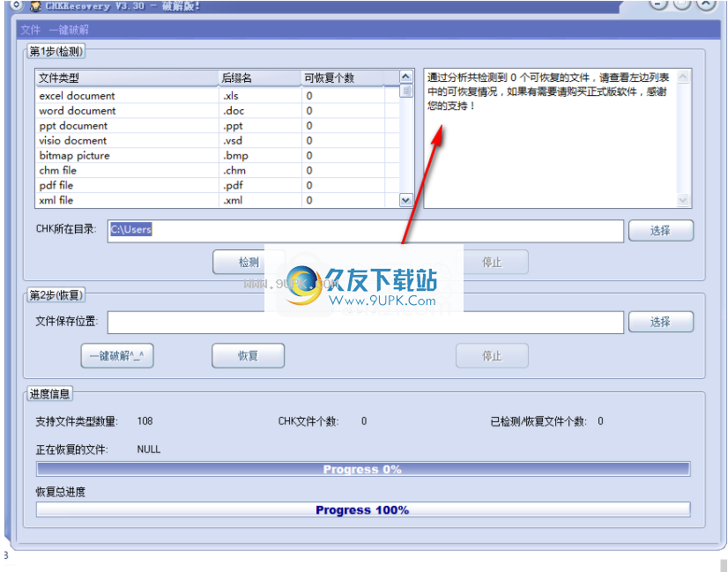The height and width of the screenshot is (572, 728).
Task: Click the 检测 button
Action: click(x=248, y=263)
